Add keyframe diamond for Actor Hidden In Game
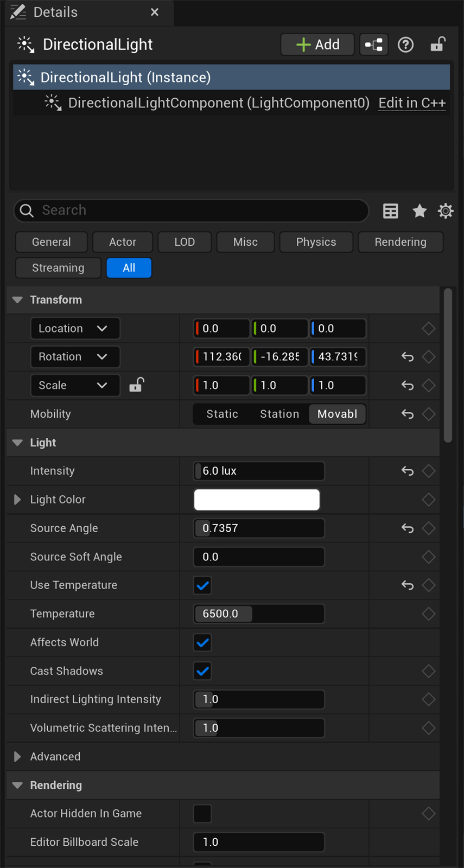Image resolution: width=464 pixels, height=868 pixels. click(x=429, y=813)
